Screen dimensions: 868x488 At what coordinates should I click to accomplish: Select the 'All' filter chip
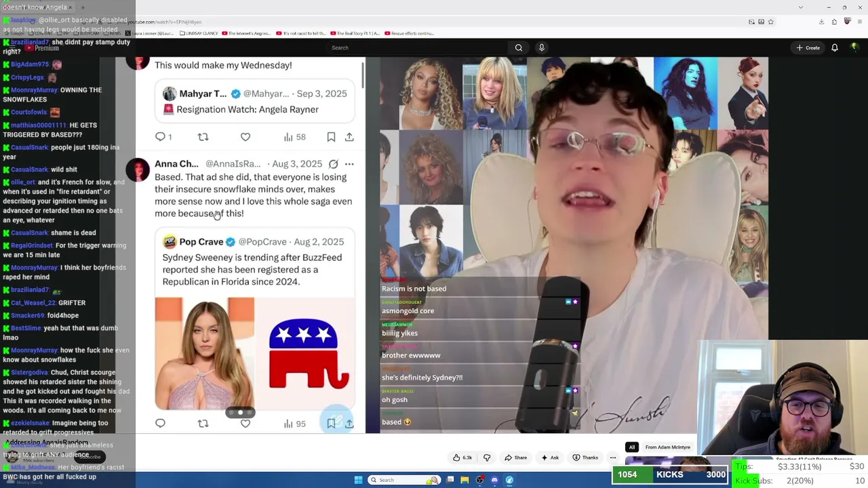click(x=632, y=447)
